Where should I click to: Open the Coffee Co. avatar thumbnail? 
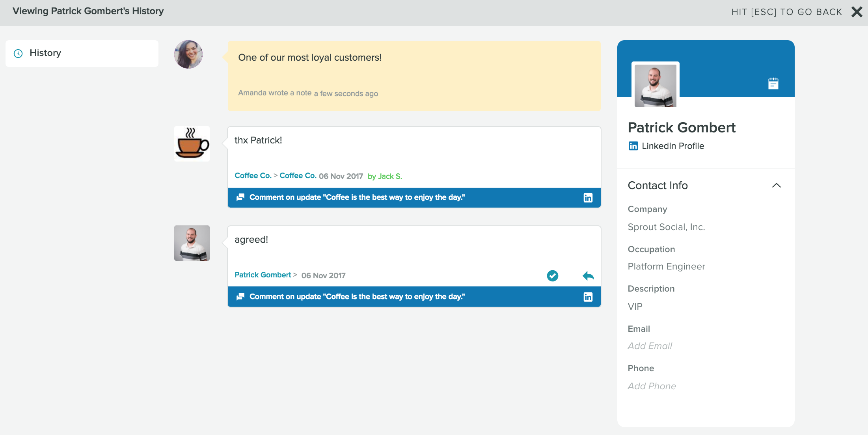[x=192, y=143]
